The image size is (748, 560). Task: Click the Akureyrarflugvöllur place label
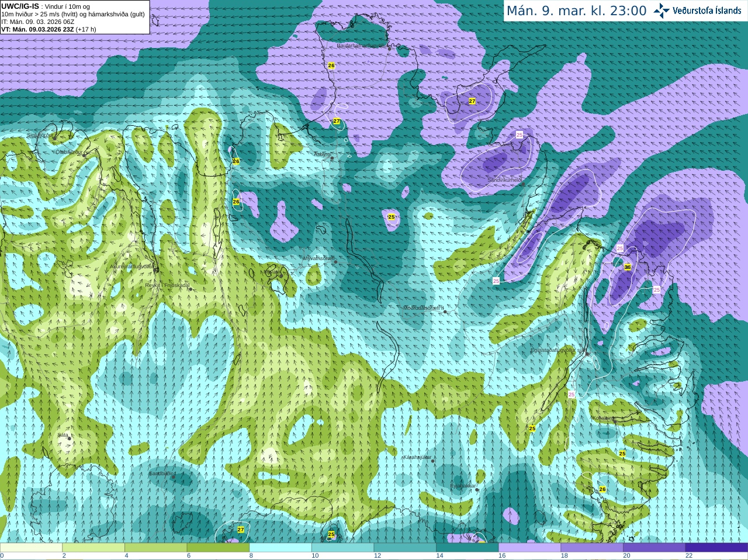tap(132, 266)
